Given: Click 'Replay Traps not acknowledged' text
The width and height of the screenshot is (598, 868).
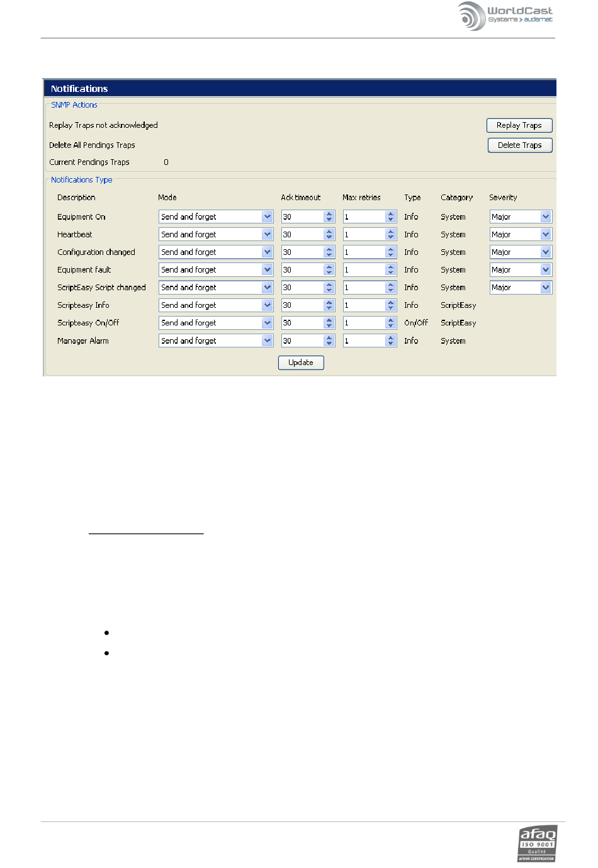Looking at the screenshot, I should (103, 125).
